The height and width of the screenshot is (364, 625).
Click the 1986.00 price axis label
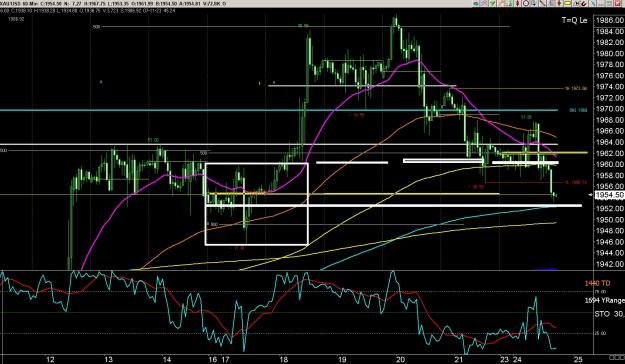(x=611, y=20)
